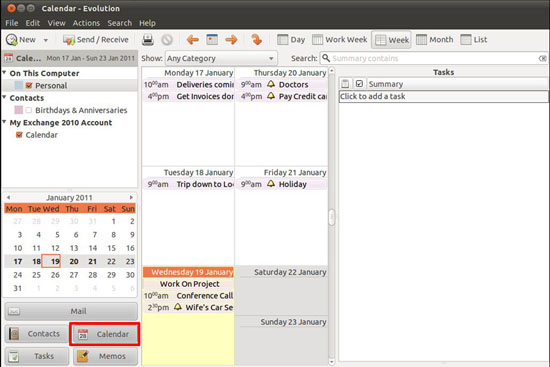Select 26 in mini calendar
Image resolution: width=550 pixels, height=367 pixels.
55,275
